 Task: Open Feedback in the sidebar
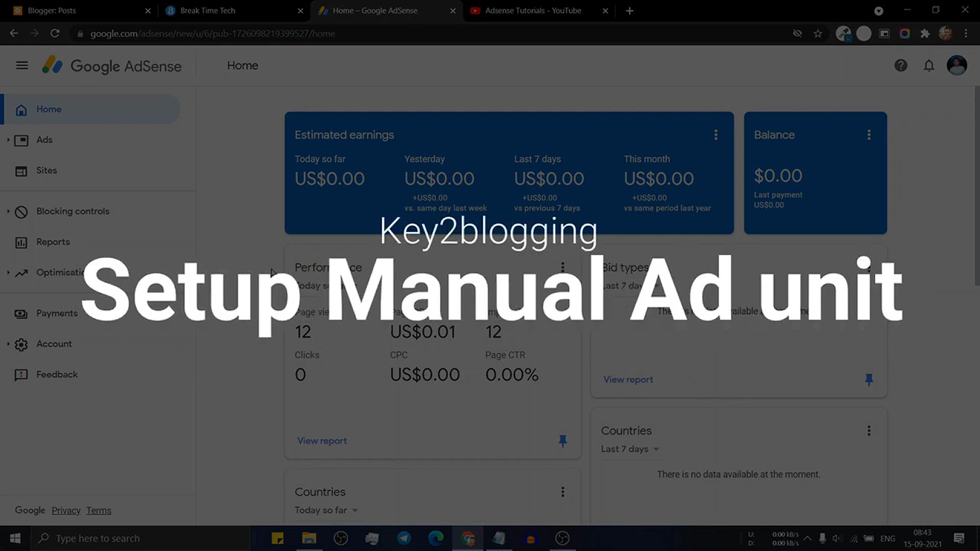pos(57,374)
